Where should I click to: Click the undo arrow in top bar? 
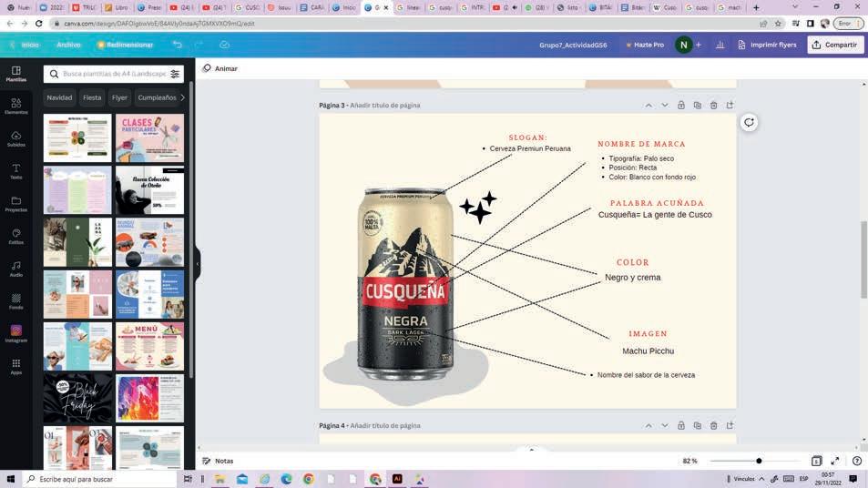(177, 45)
